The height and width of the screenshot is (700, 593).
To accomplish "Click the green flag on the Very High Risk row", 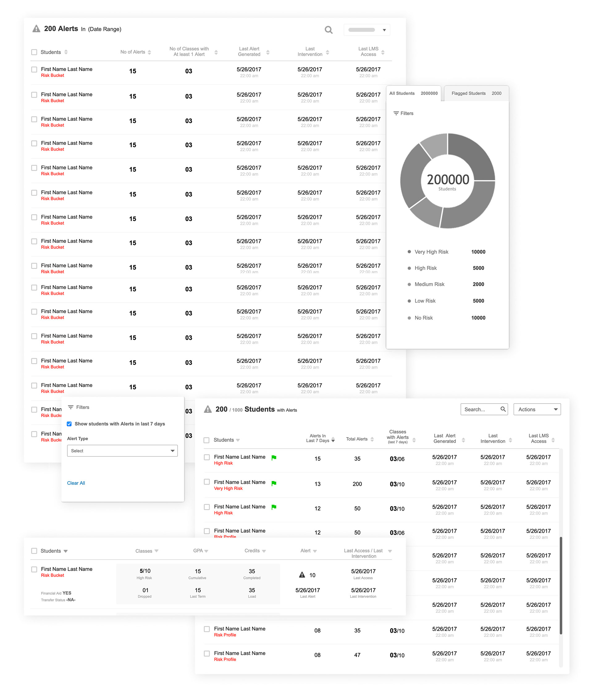I will point(274,483).
